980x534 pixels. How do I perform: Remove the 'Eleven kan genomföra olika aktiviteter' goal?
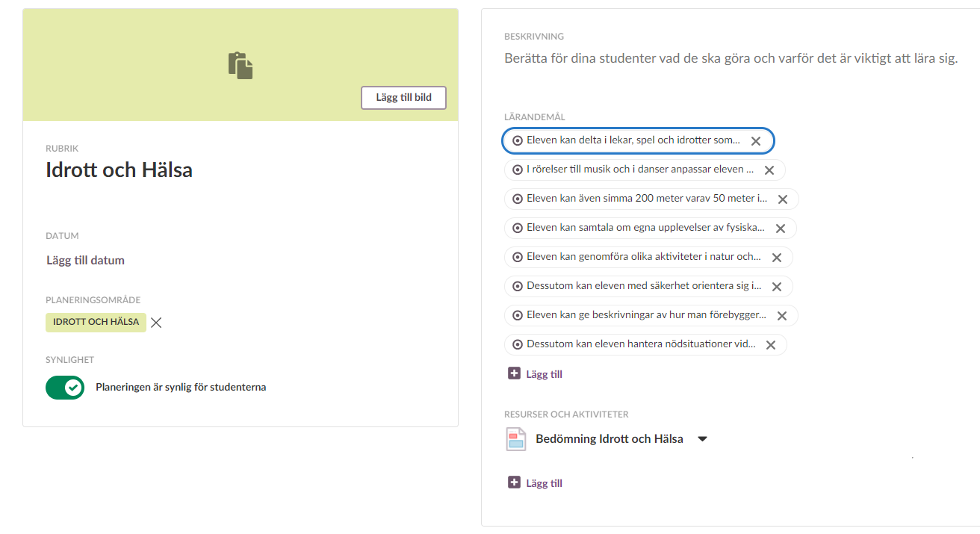click(776, 258)
